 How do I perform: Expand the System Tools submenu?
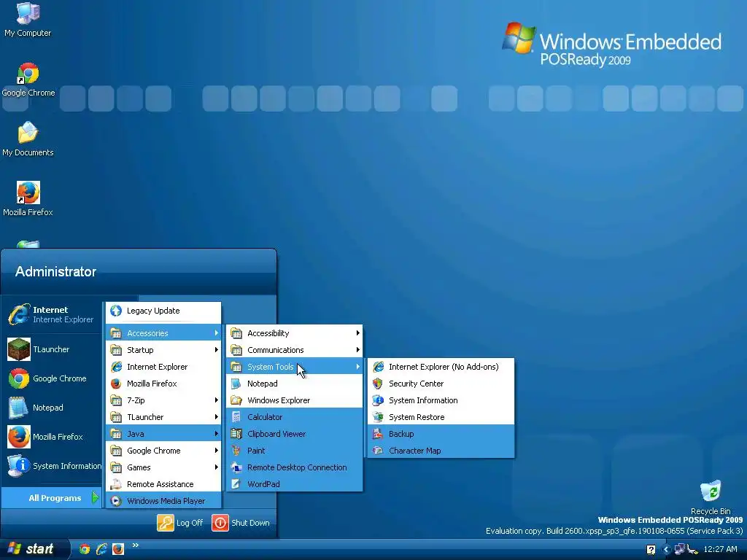[x=295, y=367]
